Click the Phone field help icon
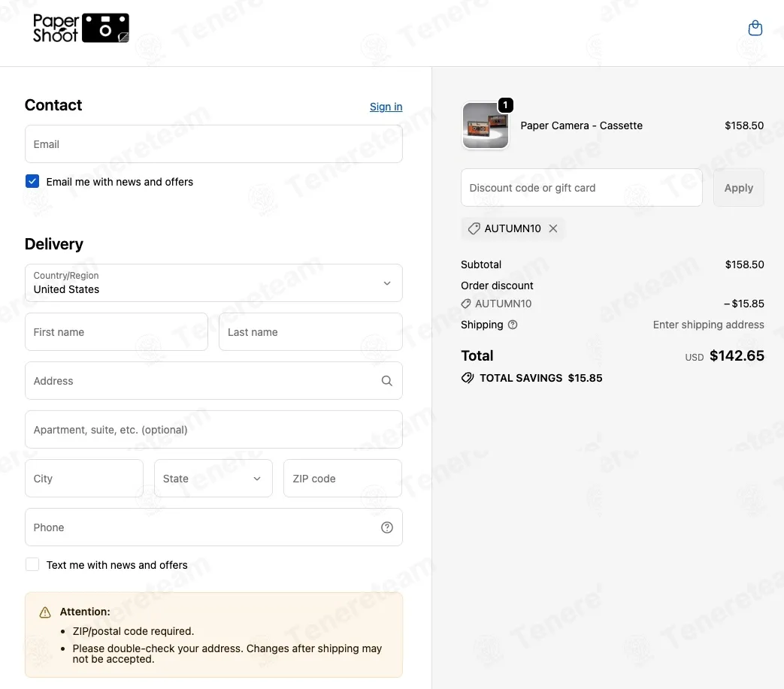Image resolution: width=784 pixels, height=689 pixels. click(386, 527)
